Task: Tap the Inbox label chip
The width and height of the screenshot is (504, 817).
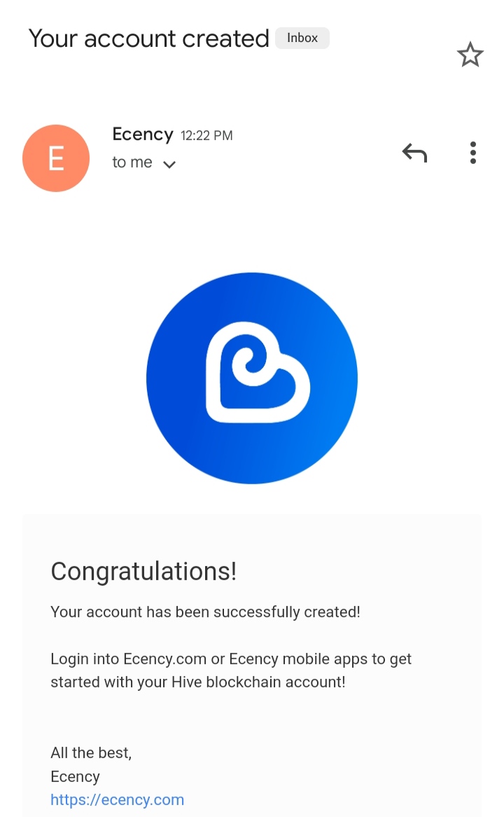Action: click(x=302, y=38)
